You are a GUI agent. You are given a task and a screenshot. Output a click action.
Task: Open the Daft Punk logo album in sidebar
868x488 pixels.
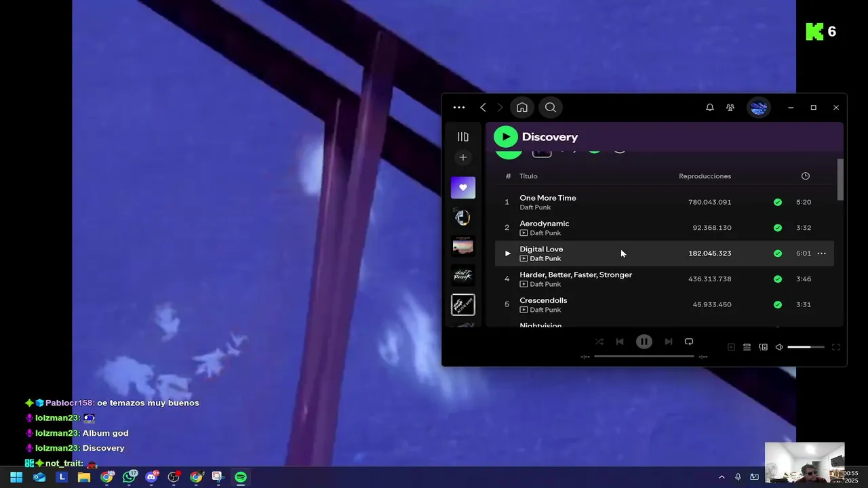pos(463,275)
